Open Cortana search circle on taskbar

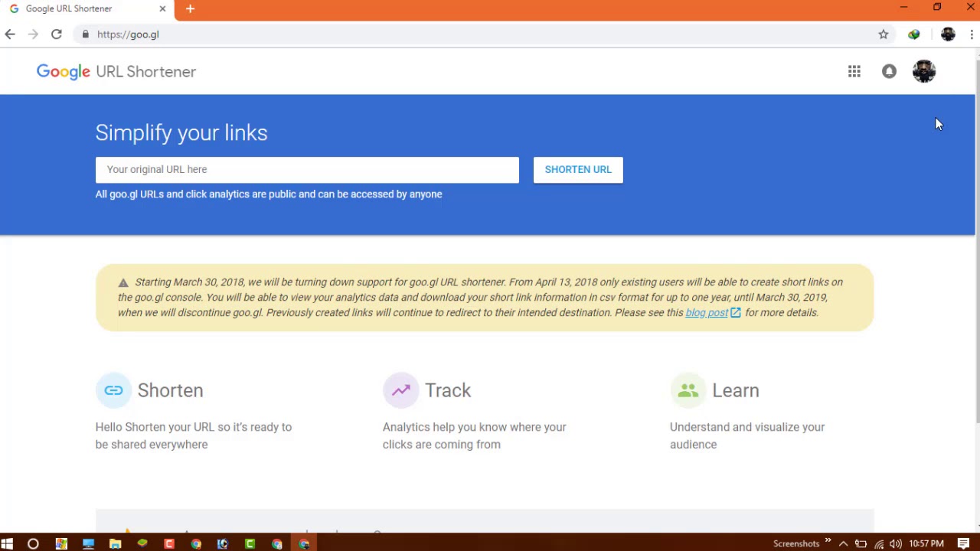[x=33, y=543]
